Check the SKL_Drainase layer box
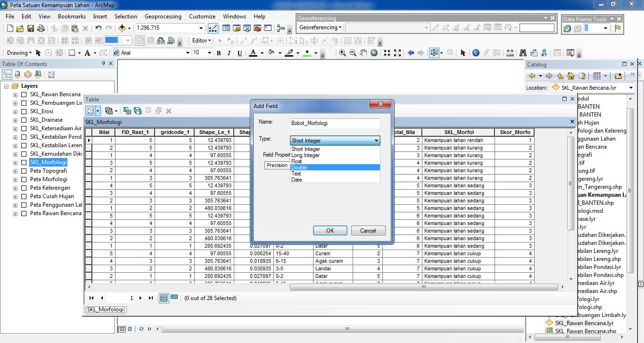Image resolution: width=644 pixels, height=343 pixels. (x=24, y=120)
